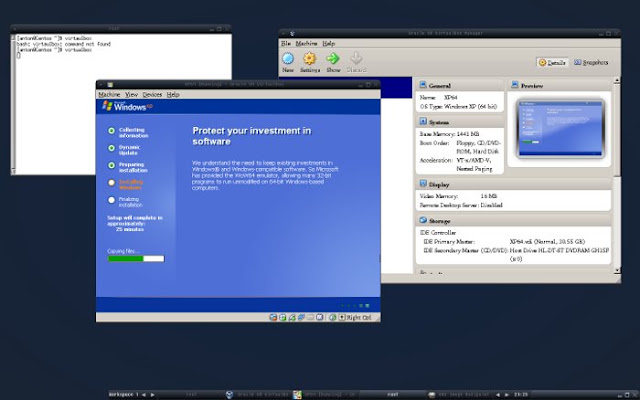
Task: Open View menu in XP64 VM window
Action: (131, 94)
